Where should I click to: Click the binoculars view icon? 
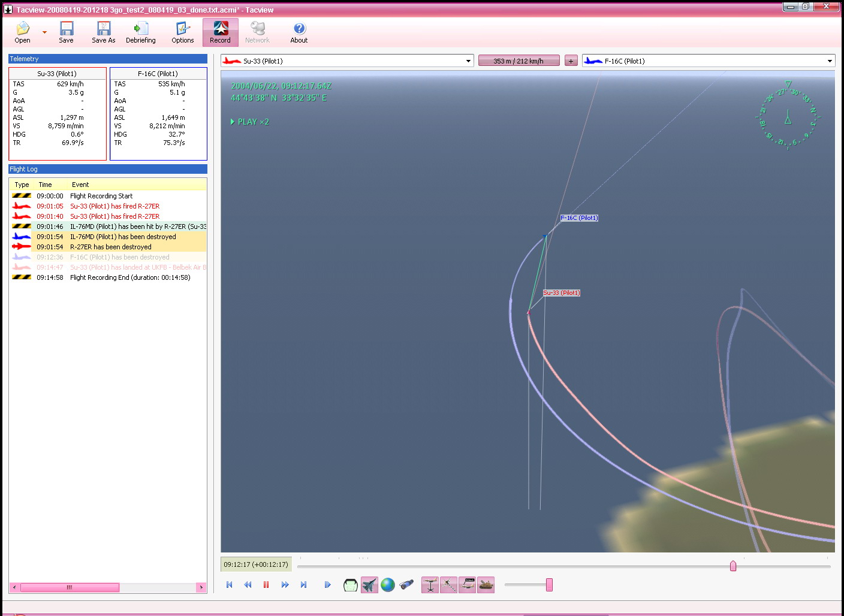tap(406, 585)
